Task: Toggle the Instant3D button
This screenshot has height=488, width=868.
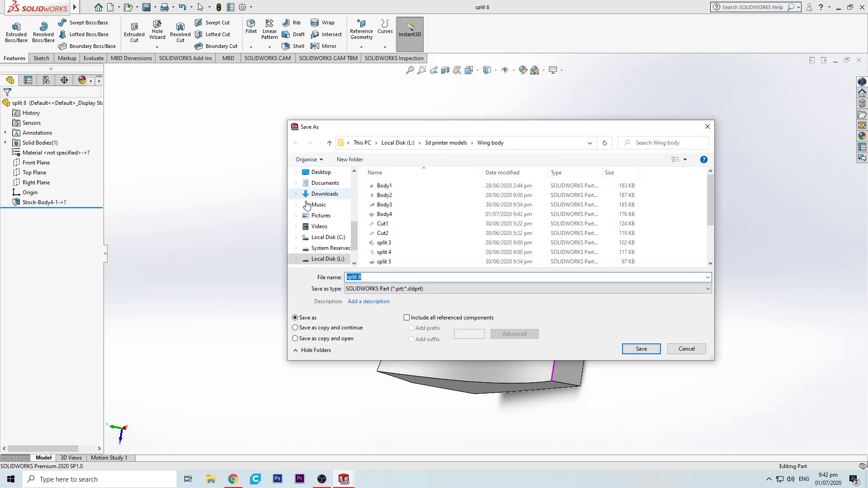Action: tap(410, 34)
